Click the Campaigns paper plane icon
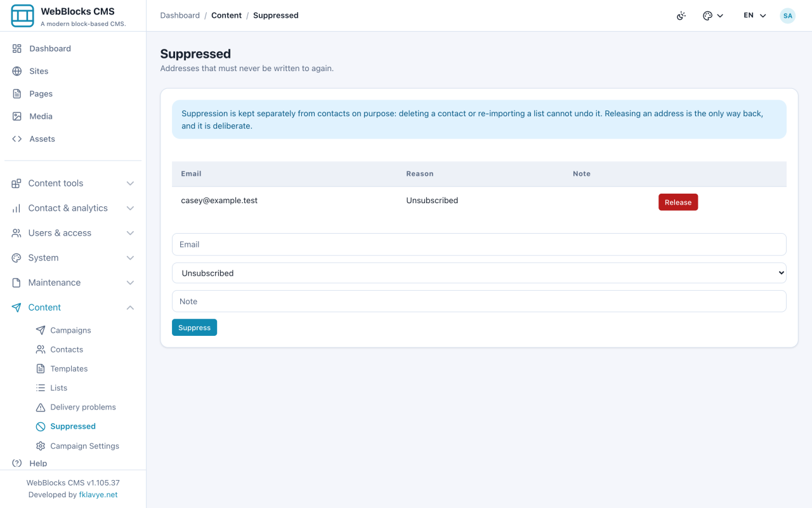The height and width of the screenshot is (508, 812). (x=41, y=330)
